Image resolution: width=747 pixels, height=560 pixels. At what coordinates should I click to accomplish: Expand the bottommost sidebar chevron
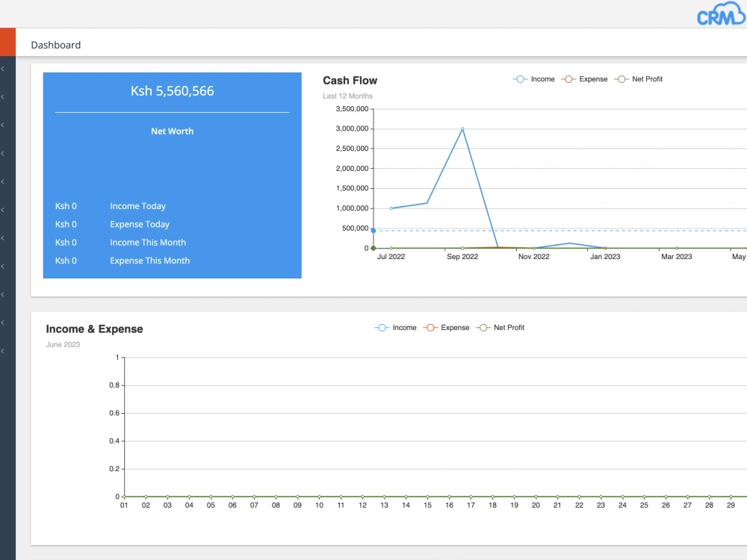[3, 352]
